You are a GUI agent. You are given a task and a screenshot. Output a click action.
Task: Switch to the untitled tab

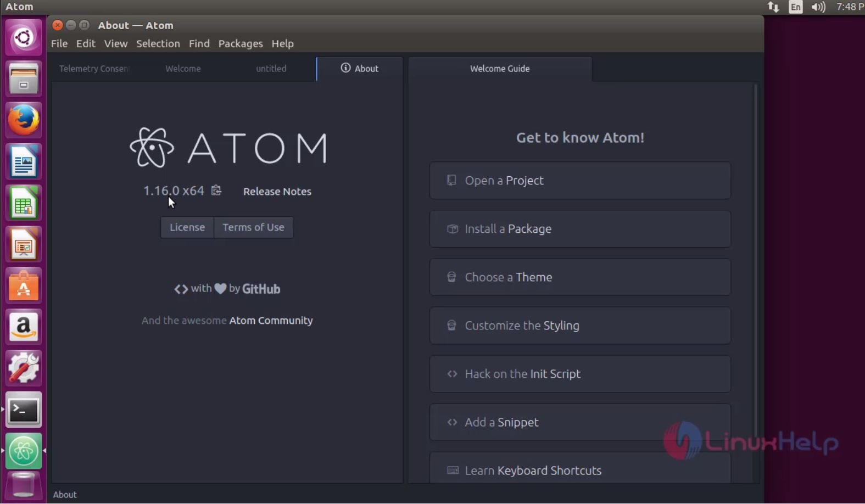pyautogui.click(x=271, y=69)
